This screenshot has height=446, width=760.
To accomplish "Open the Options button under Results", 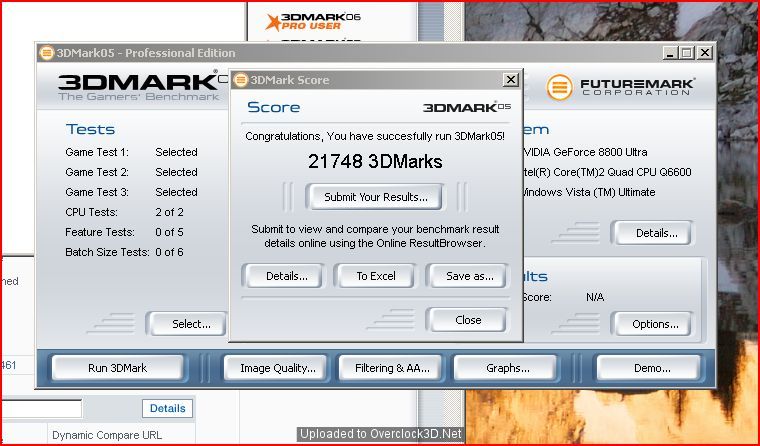I will pos(653,324).
